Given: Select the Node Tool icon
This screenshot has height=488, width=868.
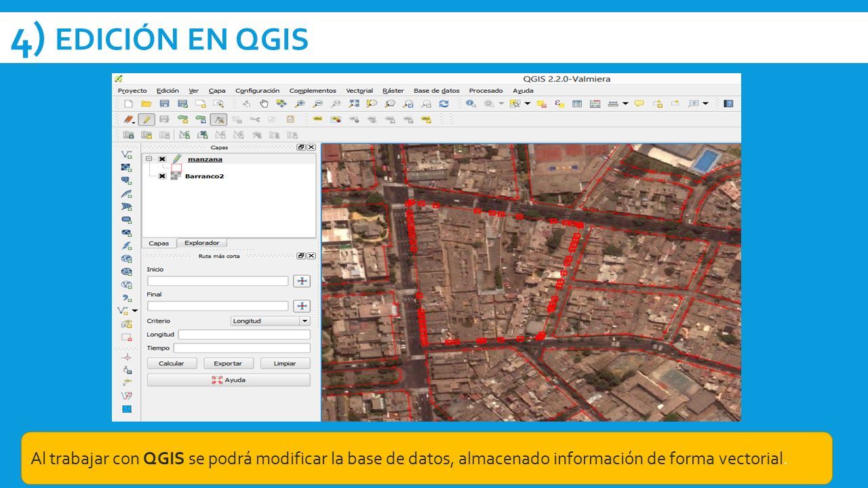Looking at the screenshot, I should pyautogui.click(x=218, y=119).
